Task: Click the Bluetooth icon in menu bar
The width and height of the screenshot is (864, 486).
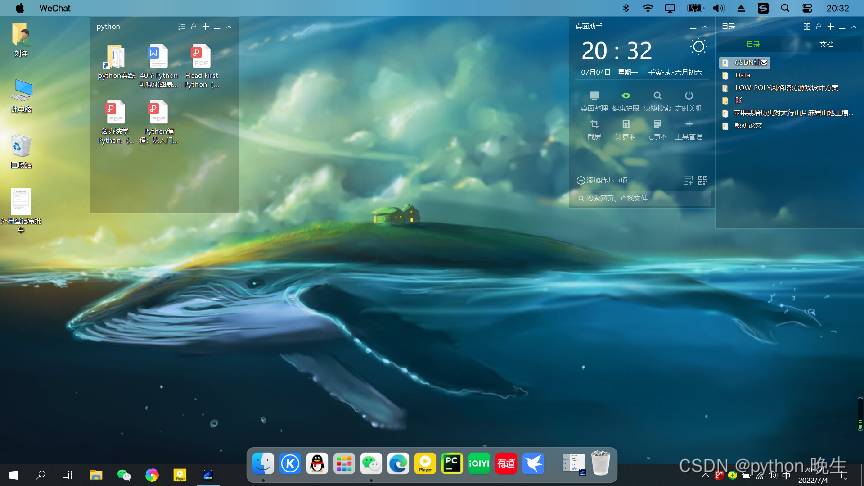Action: click(x=625, y=8)
